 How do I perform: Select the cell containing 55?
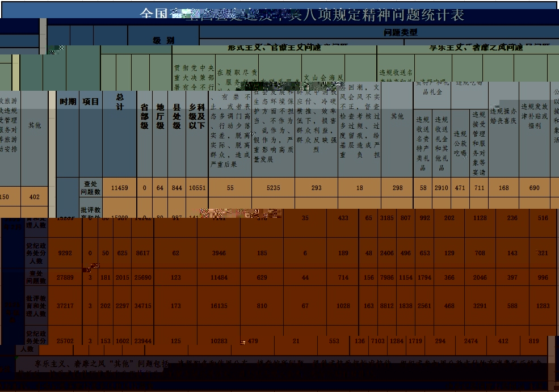click(230, 188)
